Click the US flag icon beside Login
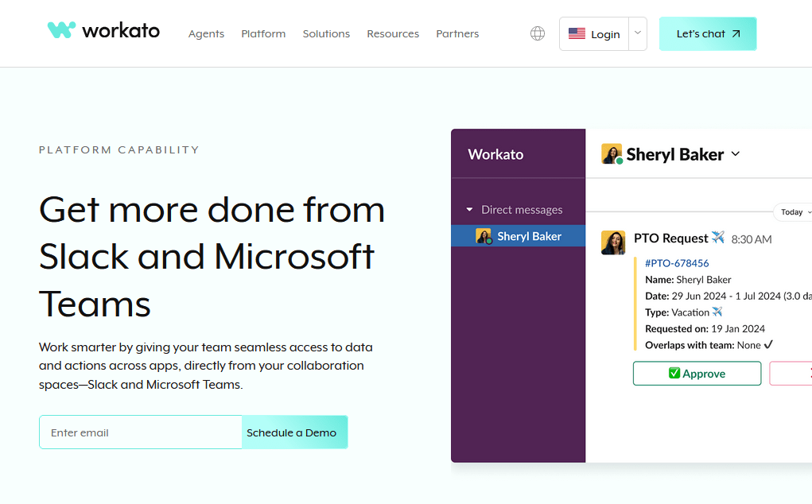 [x=577, y=34]
